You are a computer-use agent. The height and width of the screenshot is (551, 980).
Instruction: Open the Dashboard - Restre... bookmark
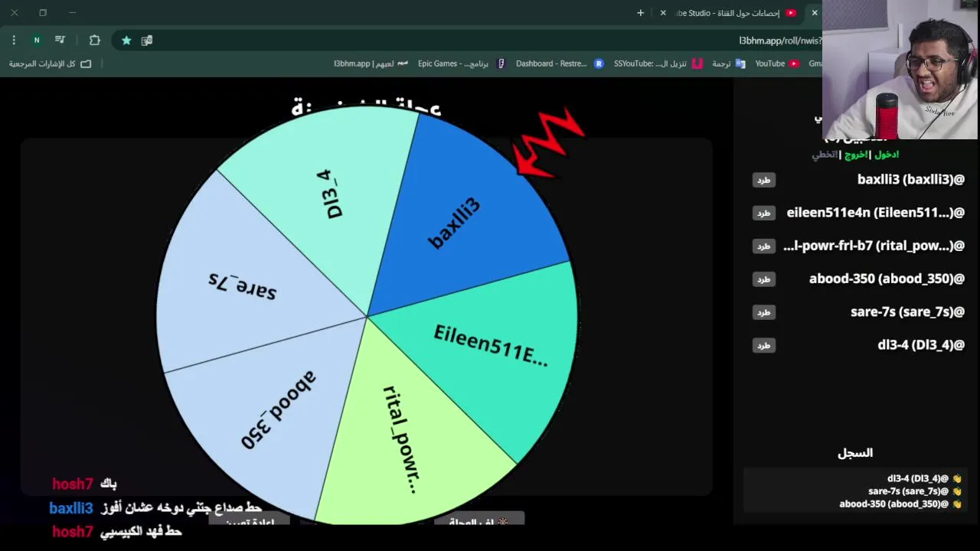coord(559,64)
